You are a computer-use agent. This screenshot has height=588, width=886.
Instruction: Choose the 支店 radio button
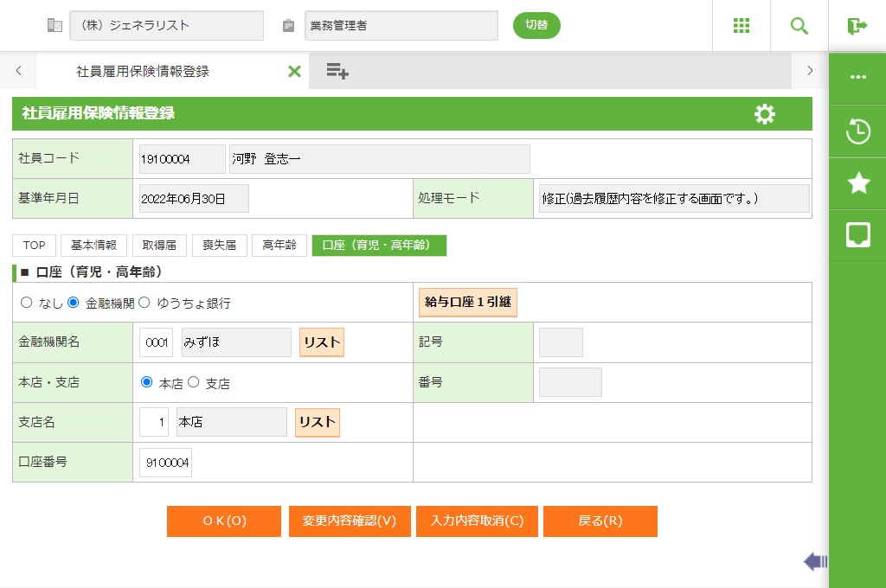(x=194, y=382)
